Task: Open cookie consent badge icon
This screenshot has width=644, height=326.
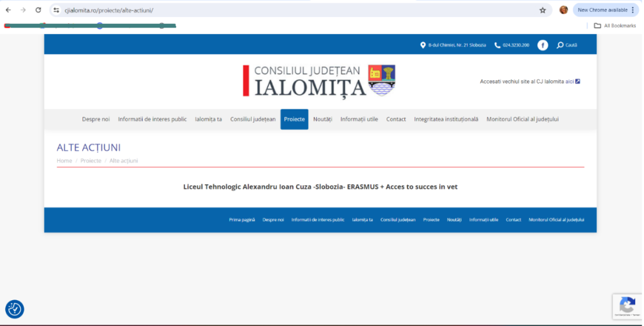Action: point(14,309)
